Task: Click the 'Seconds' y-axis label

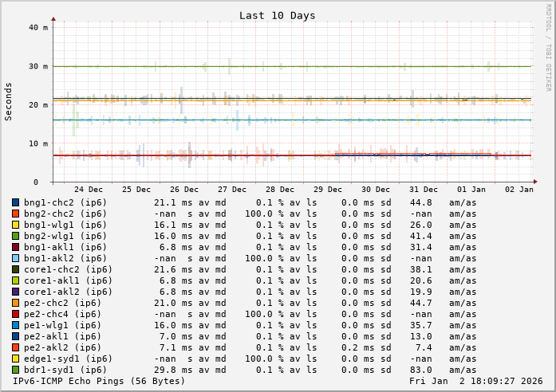Action: coord(9,101)
